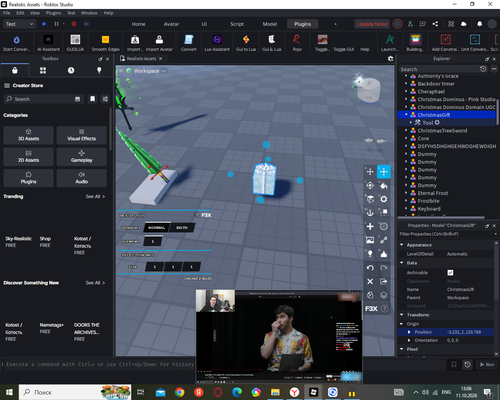Set resize Directions to BOTH
This screenshot has width=500, height=400.
(x=182, y=228)
